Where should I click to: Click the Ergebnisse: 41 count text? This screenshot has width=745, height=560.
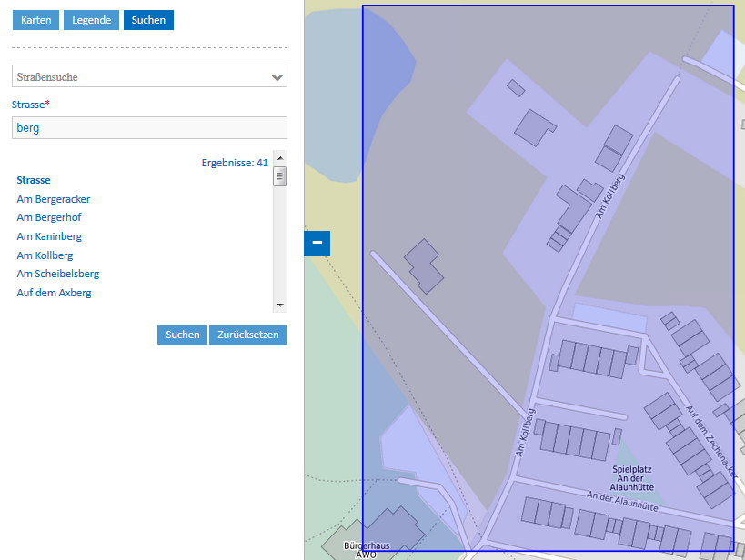[x=235, y=163]
